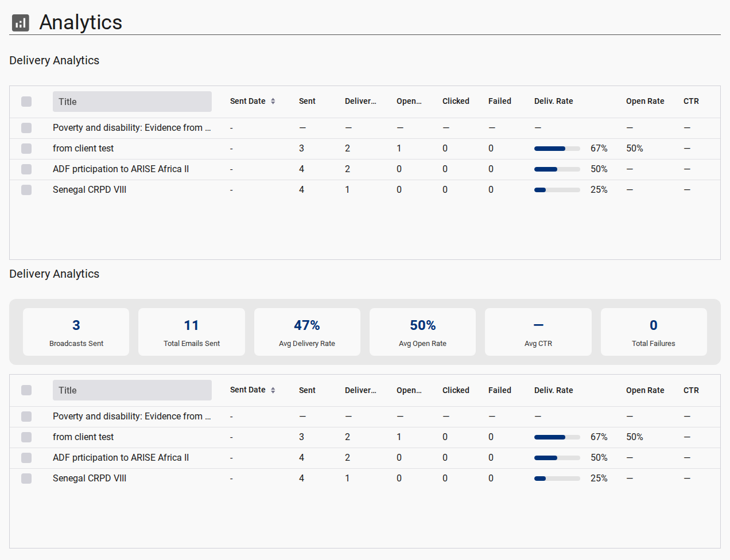Open 'from client test' title in lower table
The image size is (730, 560).
pos(83,437)
